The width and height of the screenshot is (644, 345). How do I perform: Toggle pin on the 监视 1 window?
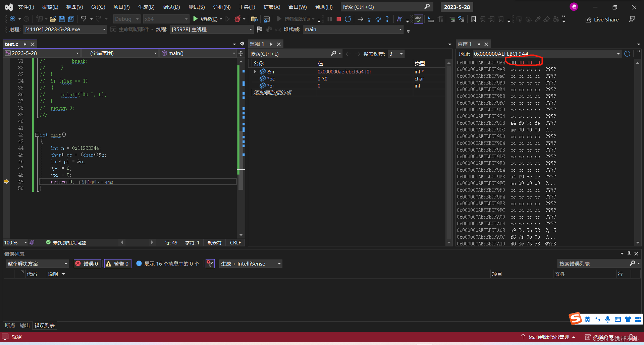[x=271, y=44]
